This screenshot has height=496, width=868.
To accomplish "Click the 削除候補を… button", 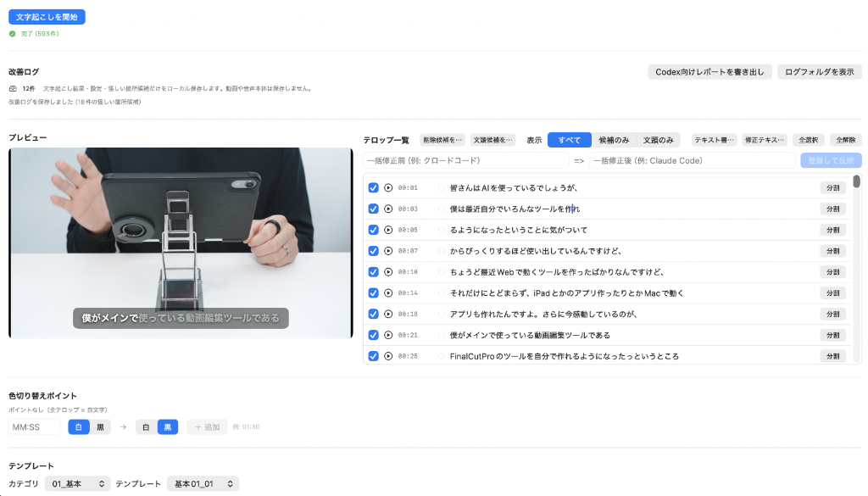I will click(442, 140).
